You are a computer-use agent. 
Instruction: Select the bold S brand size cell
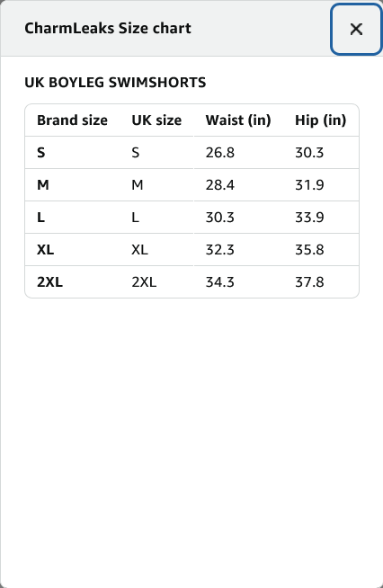[x=40, y=153]
